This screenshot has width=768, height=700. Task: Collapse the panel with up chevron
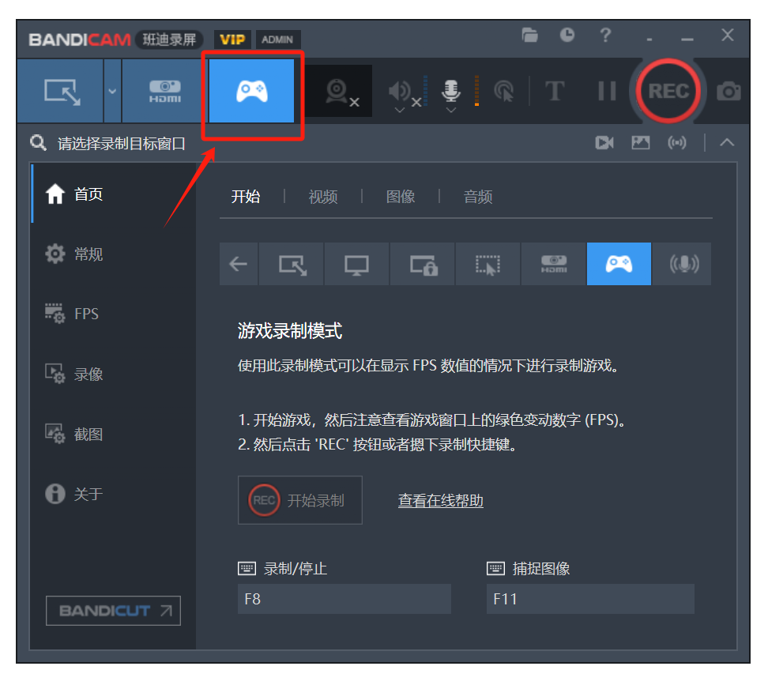pos(727,143)
